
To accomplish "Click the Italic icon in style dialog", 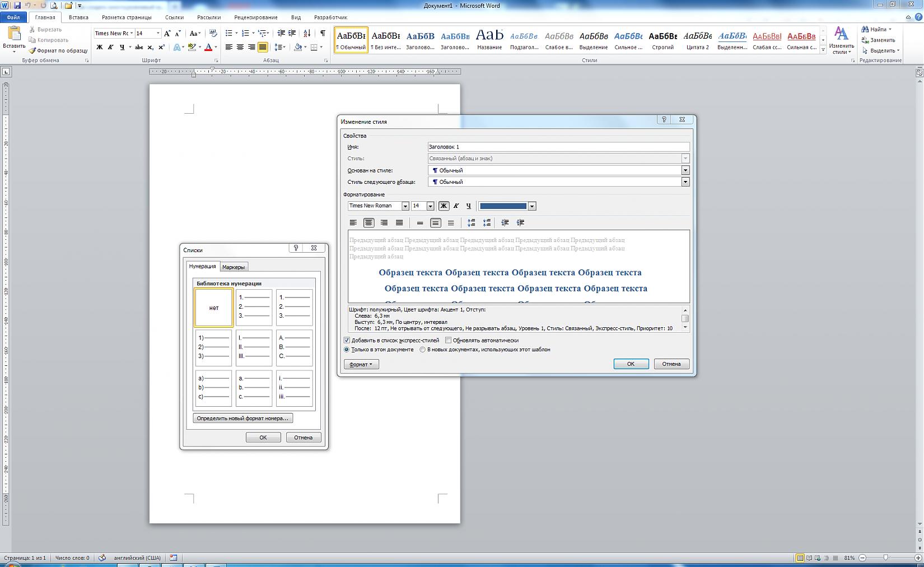I will click(x=456, y=206).
